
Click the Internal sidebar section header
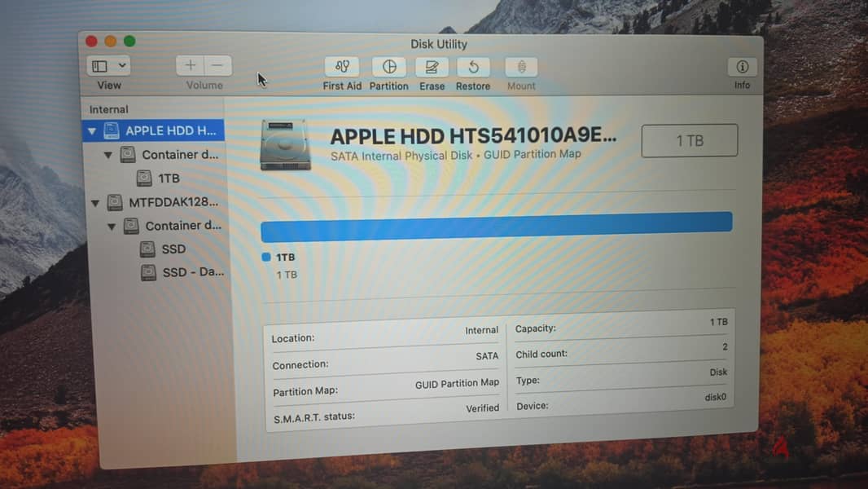pos(108,110)
